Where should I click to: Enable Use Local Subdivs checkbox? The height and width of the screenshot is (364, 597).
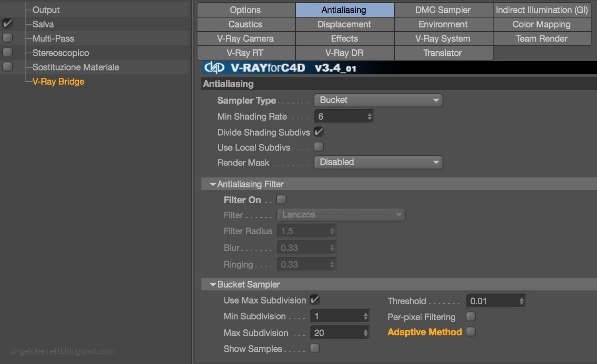[319, 147]
